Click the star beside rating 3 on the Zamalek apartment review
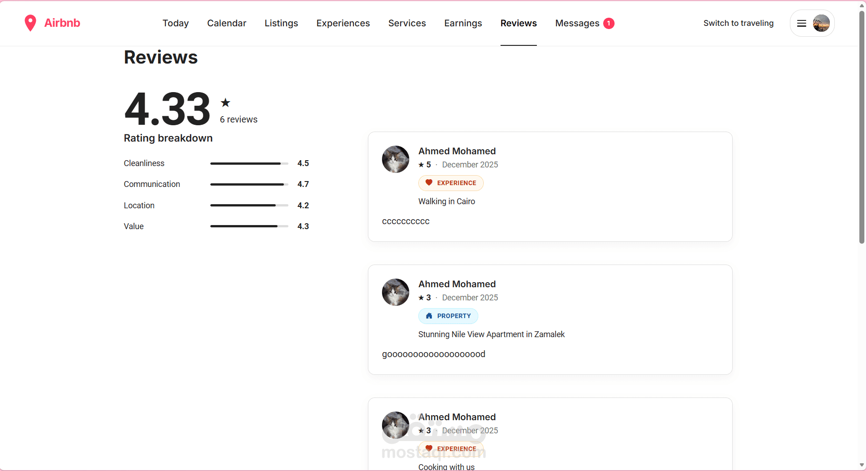Screen dimensions: 868x471 pyautogui.click(x=421, y=298)
